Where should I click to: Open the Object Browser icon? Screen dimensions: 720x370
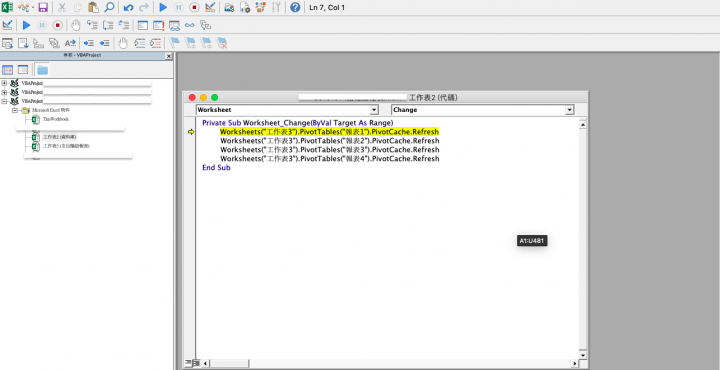click(260, 7)
